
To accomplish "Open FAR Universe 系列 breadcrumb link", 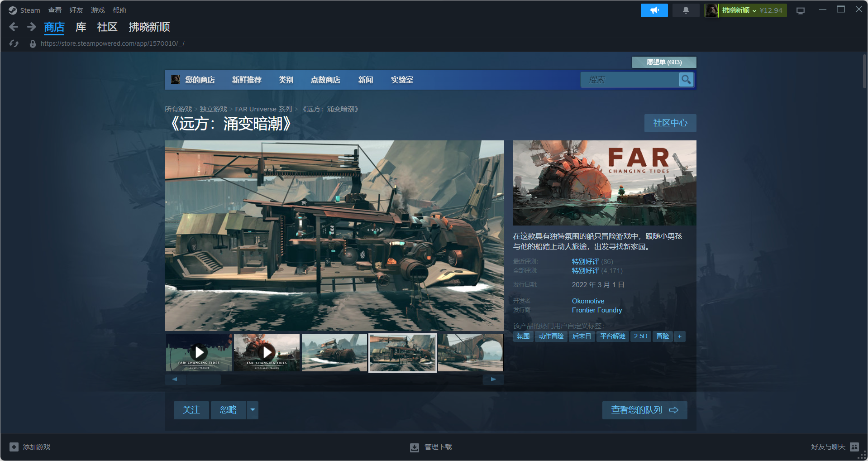I will click(263, 109).
